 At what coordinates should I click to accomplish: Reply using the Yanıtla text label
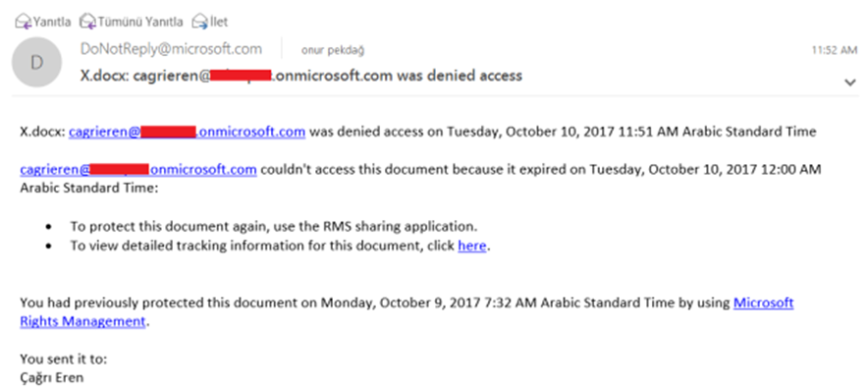[x=52, y=23]
